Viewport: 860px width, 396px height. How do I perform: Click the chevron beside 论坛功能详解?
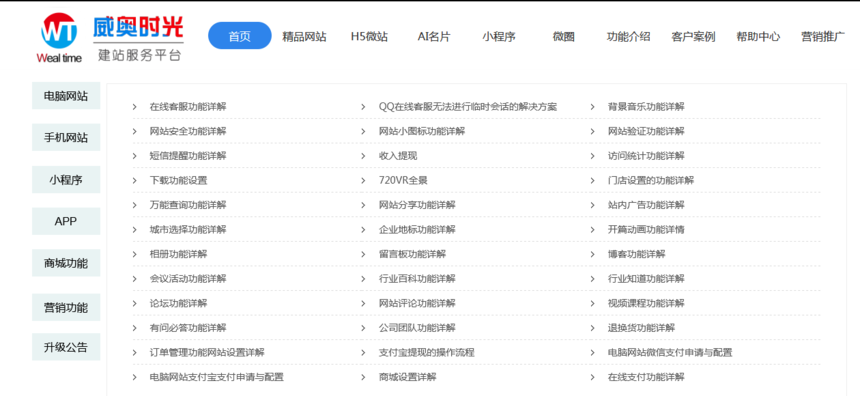click(x=134, y=303)
